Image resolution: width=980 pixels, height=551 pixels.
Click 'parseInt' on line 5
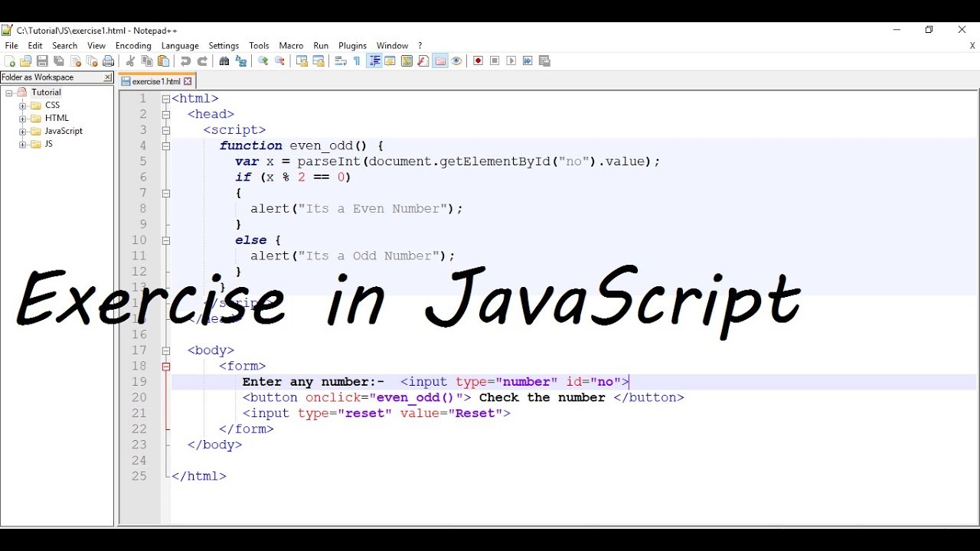coord(328,161)
